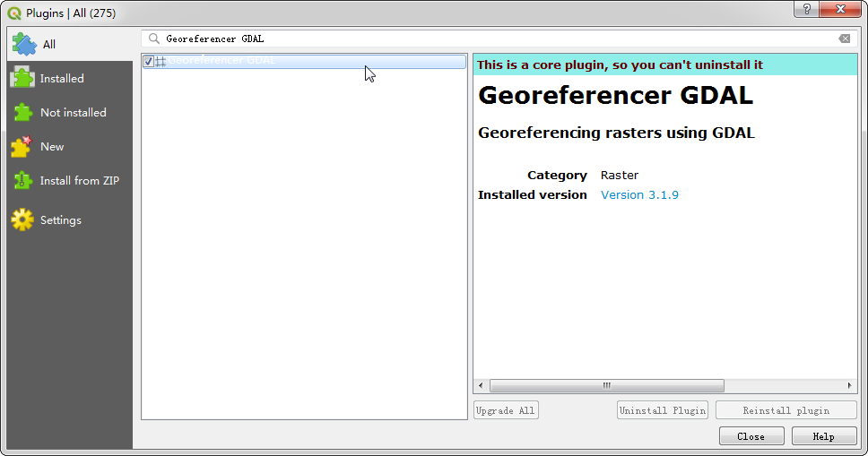Click the Close button
Image resolution: width=868 pixels, height=456 pixels.
pos(751,436)
